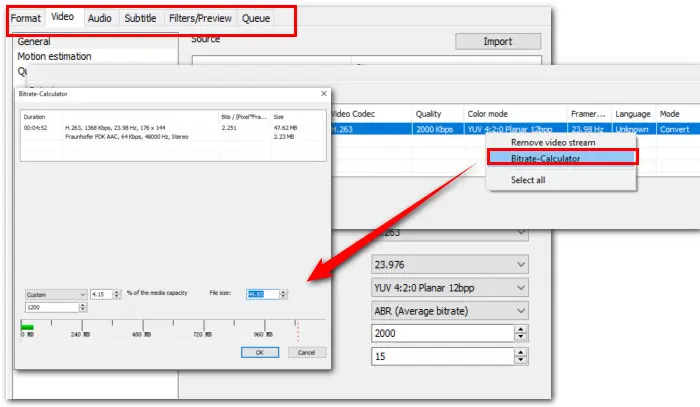Cancel the Bitrate-Calculator dialog
This screenshot has width=700, height=407.
click(x=307, y=353)
